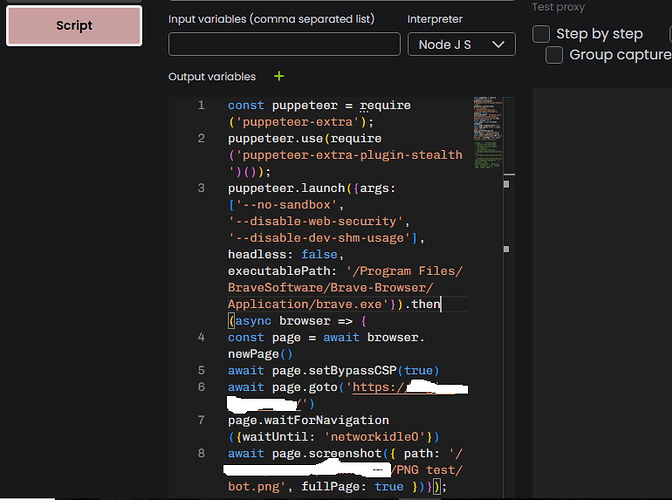Click 'networkidle0' string in code
This screenshot has width=672, height=500.
click(375, 437)
